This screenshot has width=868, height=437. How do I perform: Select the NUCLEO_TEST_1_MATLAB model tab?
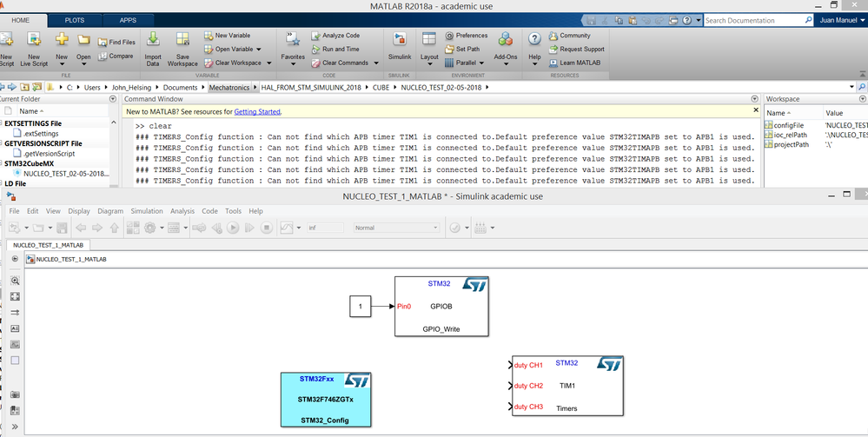[48, 245]
